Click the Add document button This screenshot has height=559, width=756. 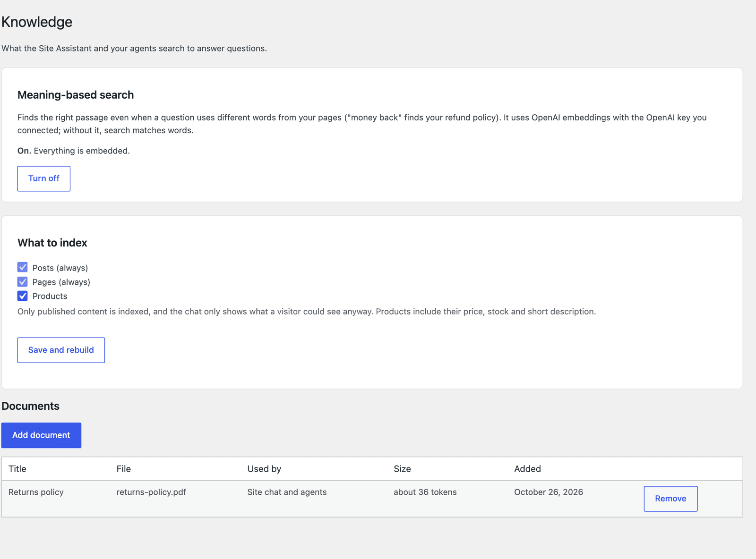(x=41, y=435)
